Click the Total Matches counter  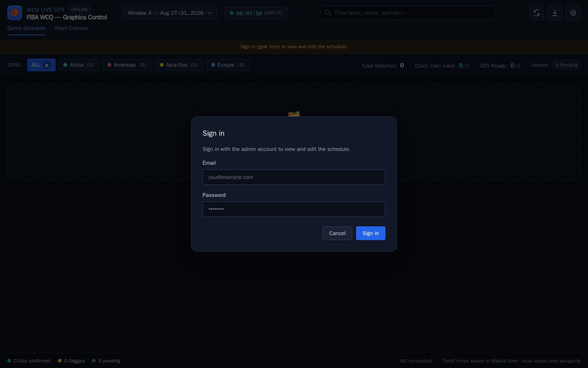click(383, 65)
